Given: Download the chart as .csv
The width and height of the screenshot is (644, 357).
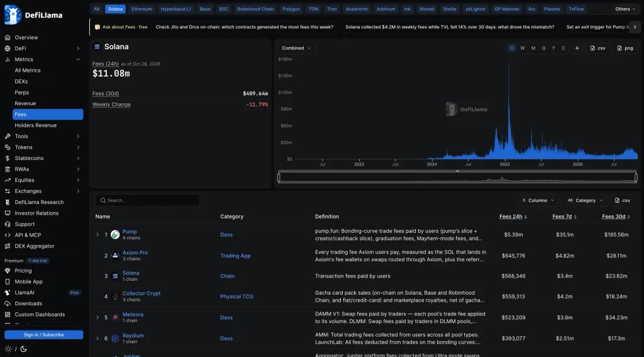Looking at the screenshot, I should coord(597,48).
